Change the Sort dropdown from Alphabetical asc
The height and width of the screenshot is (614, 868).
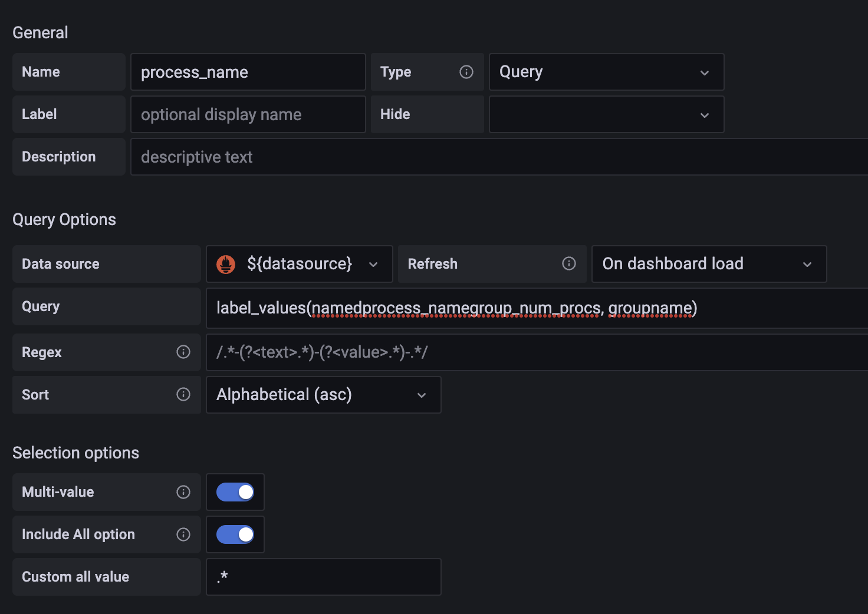pyautogui.click(x=323, y=395)
